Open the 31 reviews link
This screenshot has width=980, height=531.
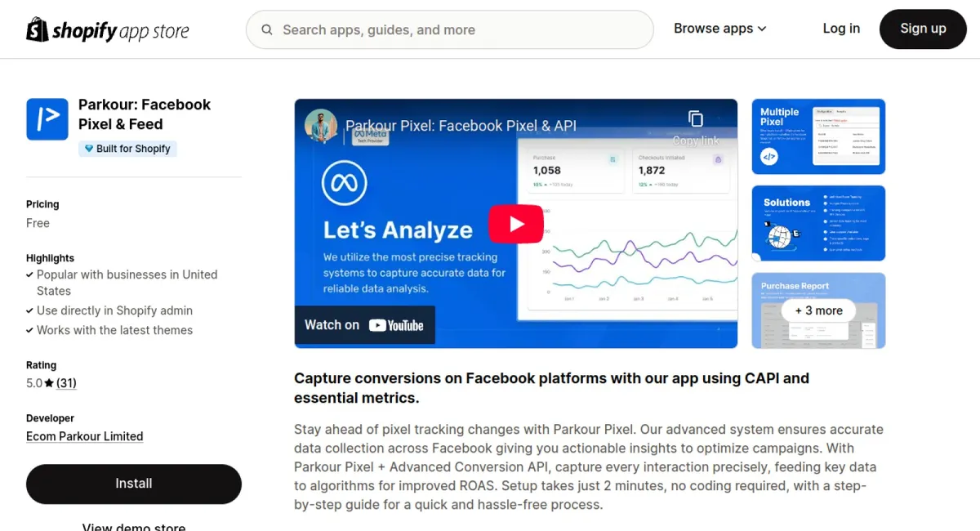click(66, 383)
